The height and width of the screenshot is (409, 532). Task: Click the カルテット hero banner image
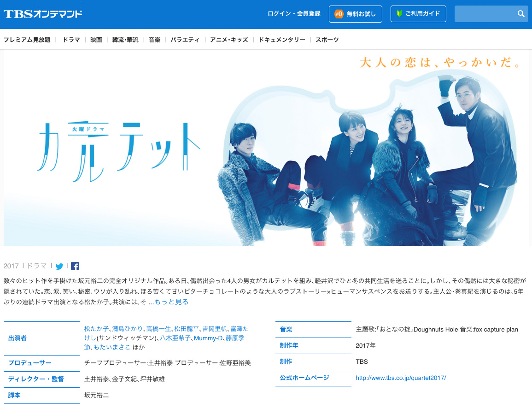(266, 148)
